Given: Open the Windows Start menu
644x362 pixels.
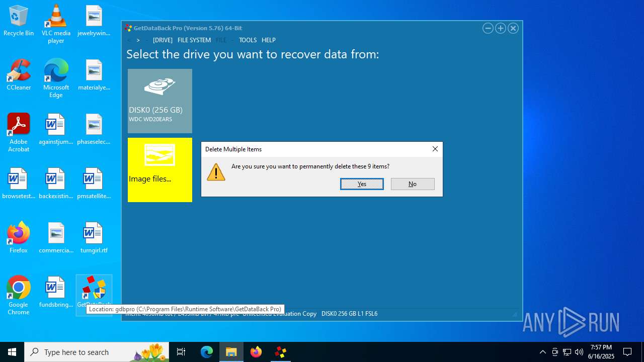Looking at the screenshot, I should point(12,352).
